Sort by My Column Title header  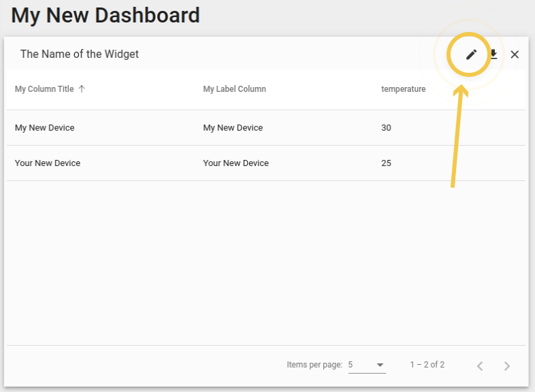tap(44, 89)
